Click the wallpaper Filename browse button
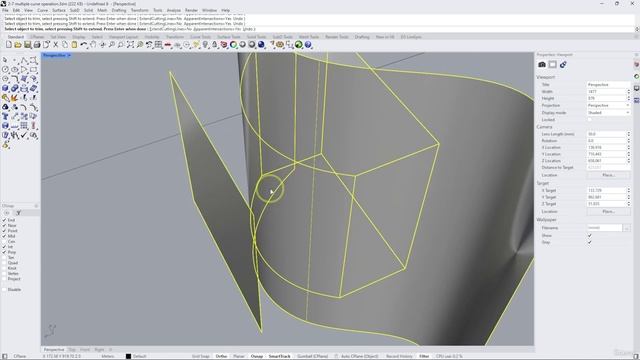Image resolution: width=640 pixels, height=360 pixels. (627, 228)
